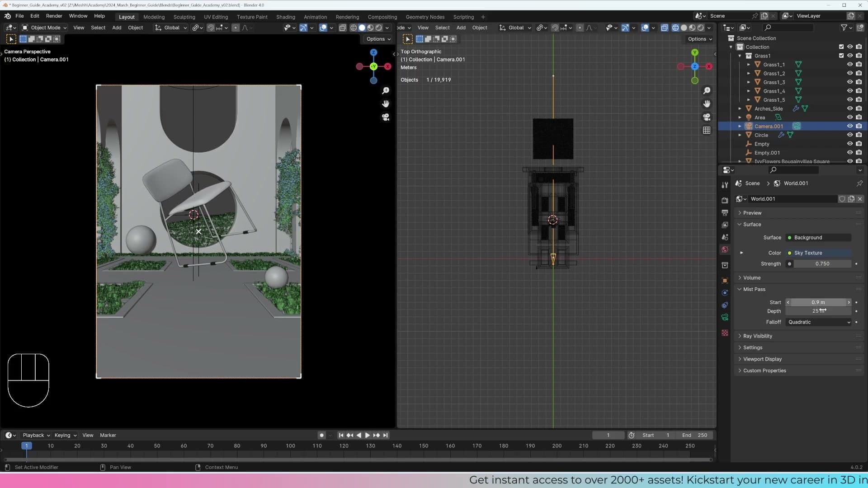Viewport: 868px width, 488px height.
Task: Expand Arches_Side tree item in outliner
Action: tap(740, 108)
